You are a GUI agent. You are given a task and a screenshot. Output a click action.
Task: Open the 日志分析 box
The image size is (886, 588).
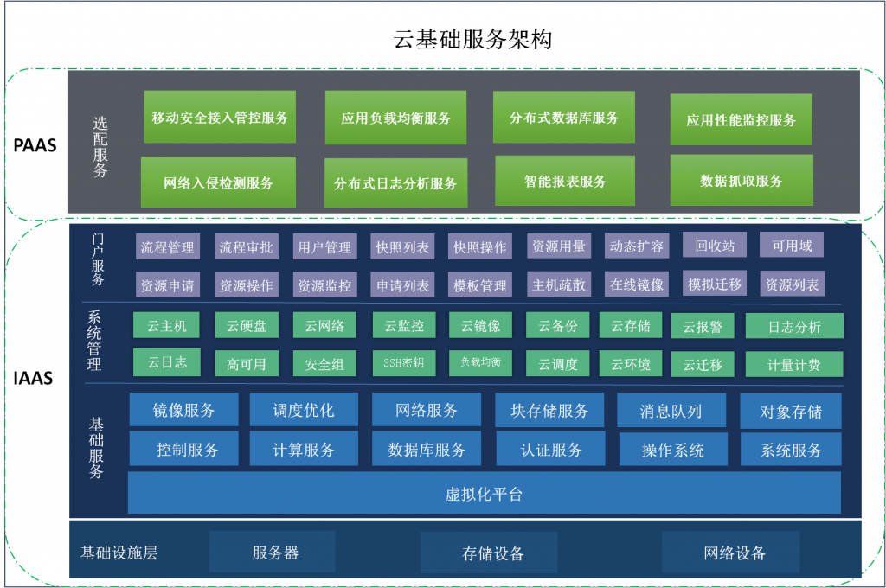tap(793, 326)
